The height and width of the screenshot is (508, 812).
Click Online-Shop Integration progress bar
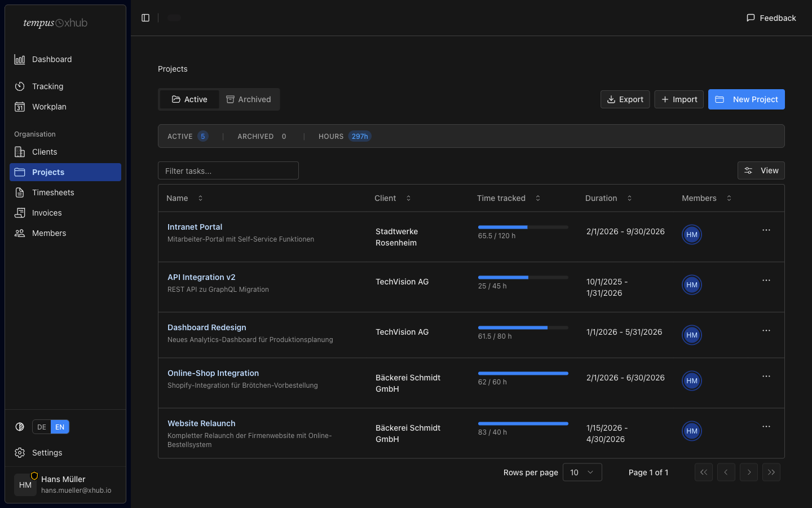point(523,373)
